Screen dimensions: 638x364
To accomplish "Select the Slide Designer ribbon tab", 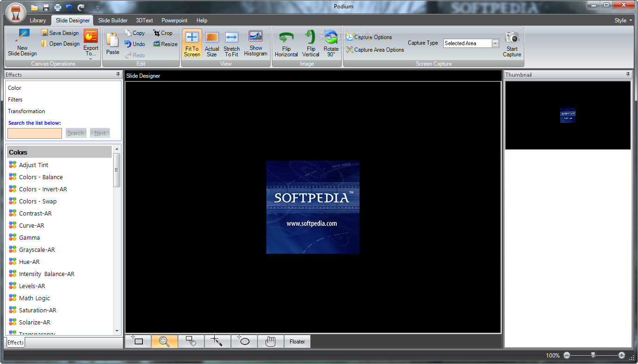I will pos(73,20).
